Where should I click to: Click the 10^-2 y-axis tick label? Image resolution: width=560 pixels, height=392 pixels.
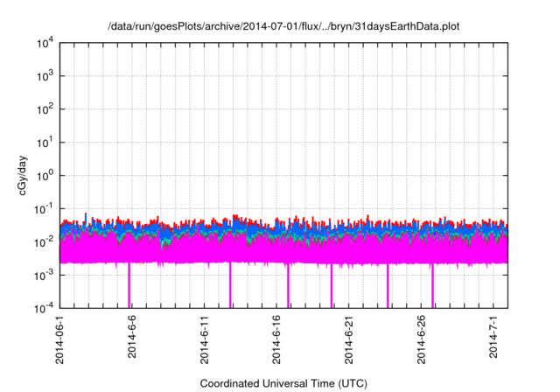pyautogui.click(x=44, y=242)
